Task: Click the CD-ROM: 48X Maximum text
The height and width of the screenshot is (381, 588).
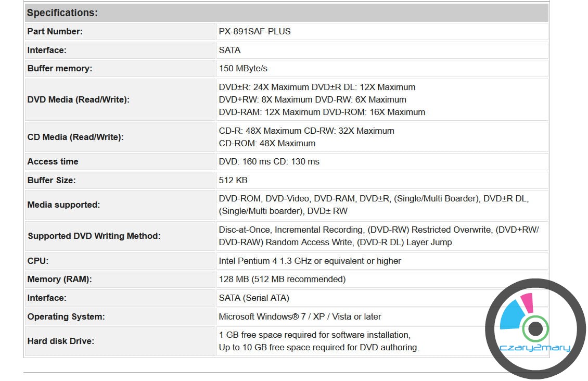Action: tap(267, 143)
